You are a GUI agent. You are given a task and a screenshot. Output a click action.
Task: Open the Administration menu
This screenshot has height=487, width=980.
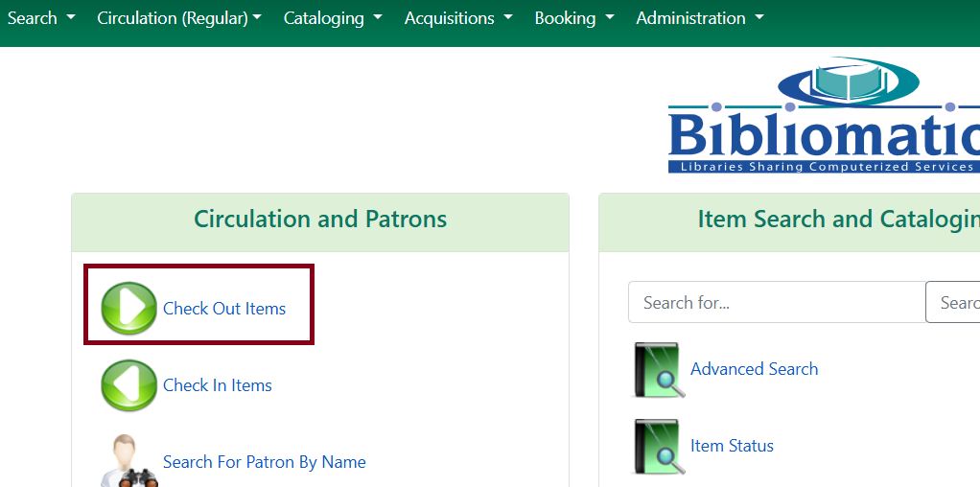700,18
